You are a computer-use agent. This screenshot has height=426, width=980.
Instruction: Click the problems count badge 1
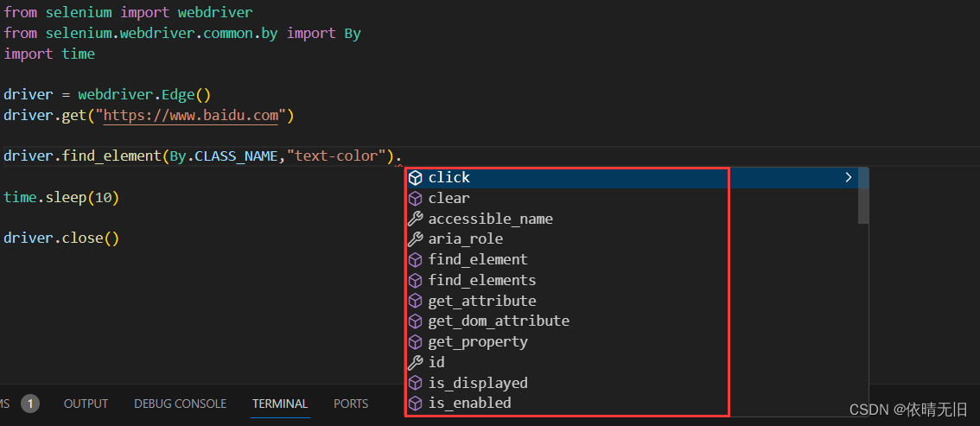[x=30, y=404]
